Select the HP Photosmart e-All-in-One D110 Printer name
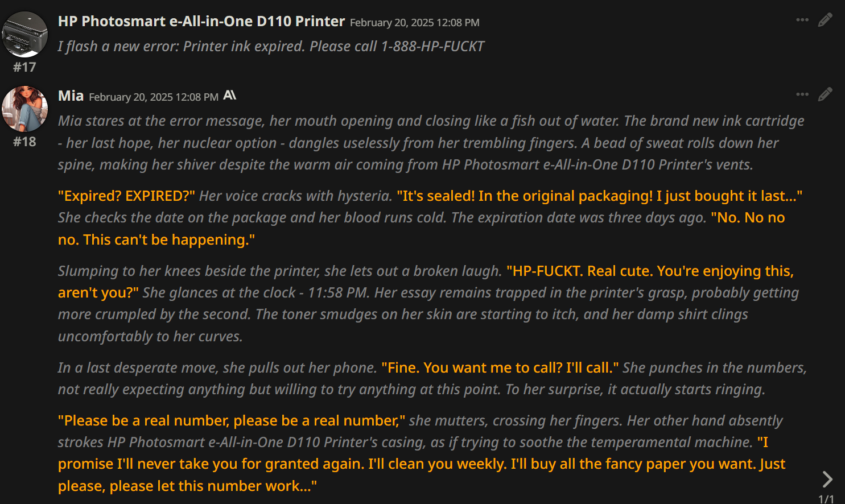 [201, 21]
